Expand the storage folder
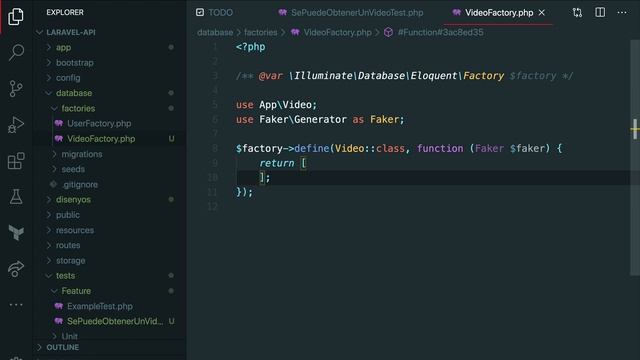This screenshot has height=360, width=640. click(x=71, y=260)
